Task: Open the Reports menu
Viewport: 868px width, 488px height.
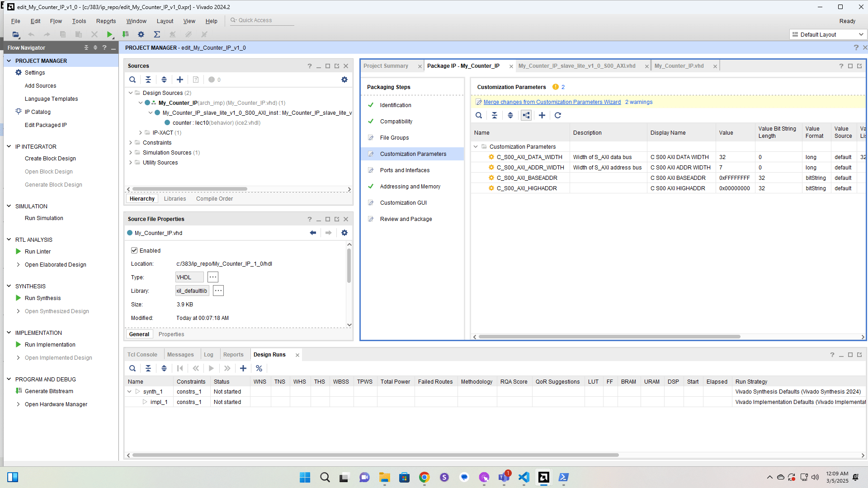Action: pyautogui.click(x=106, y=21)
